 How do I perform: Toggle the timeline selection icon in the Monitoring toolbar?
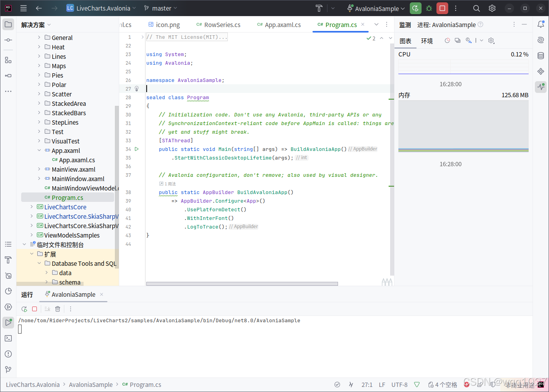(469, 40)
